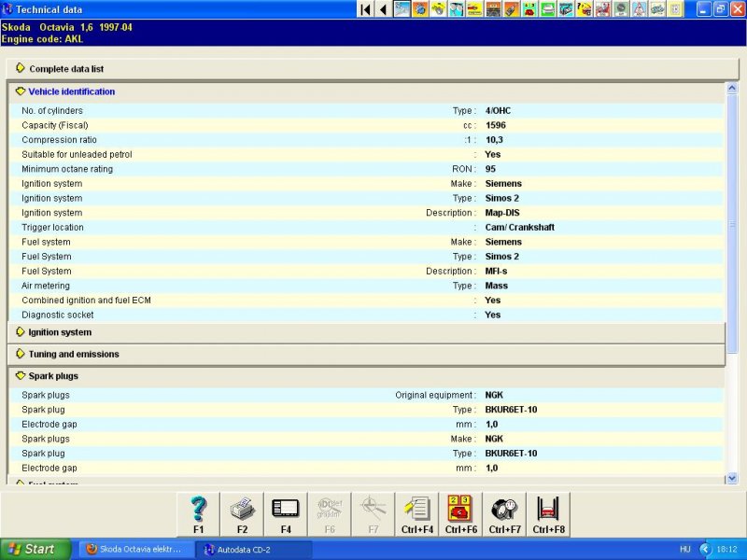Image resolution: width=747 pixels, height=560 pixels.
Task: Expand the Tuning and emissions section
Action: tap(366, 355)
